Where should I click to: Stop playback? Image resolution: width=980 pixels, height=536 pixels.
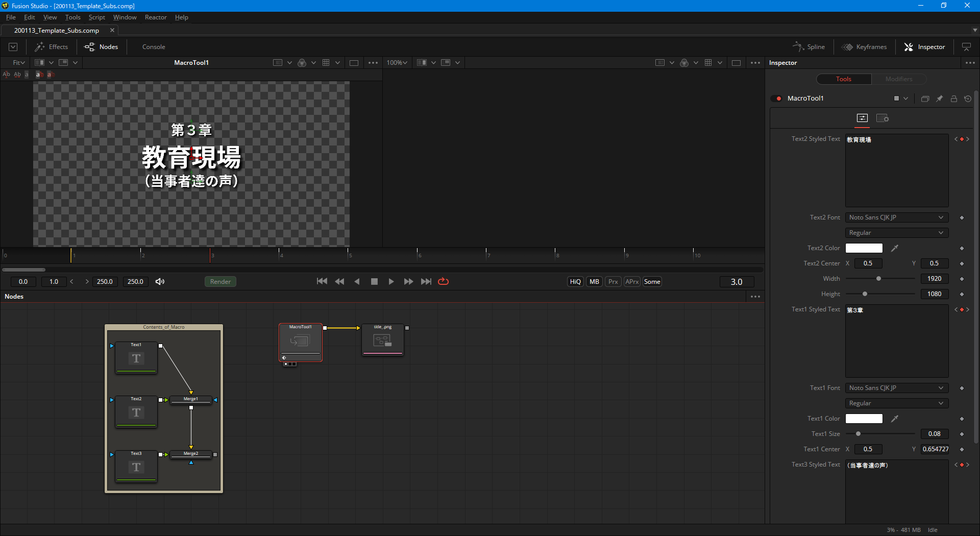[x=374, y=282]
